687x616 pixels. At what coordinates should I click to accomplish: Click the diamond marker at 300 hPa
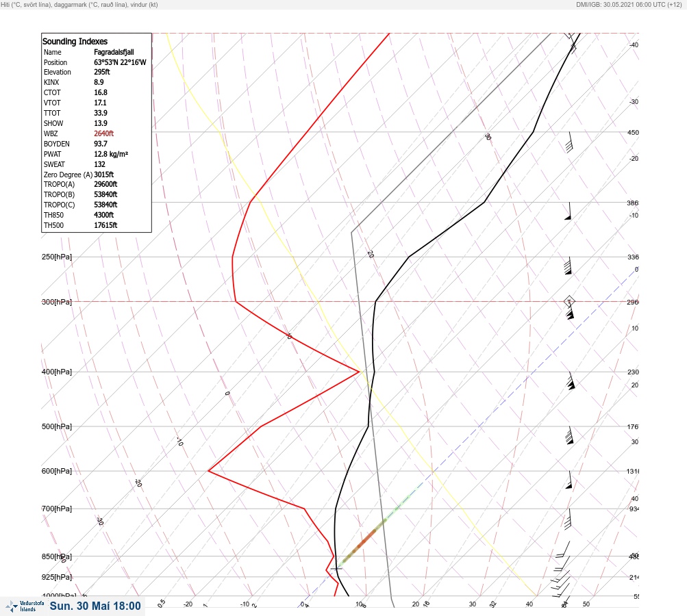pyautogui.click(x=569, y=301)
